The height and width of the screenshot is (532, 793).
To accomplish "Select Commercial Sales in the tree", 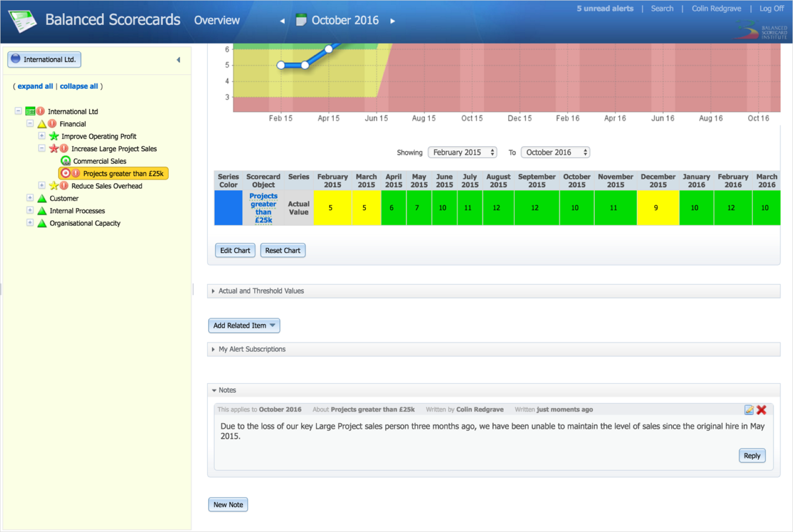I will tap(100, 161).
